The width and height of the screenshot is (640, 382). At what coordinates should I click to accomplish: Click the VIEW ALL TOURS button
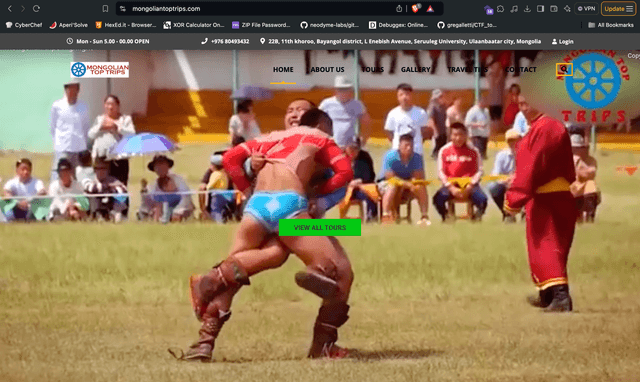coord(320,227)
